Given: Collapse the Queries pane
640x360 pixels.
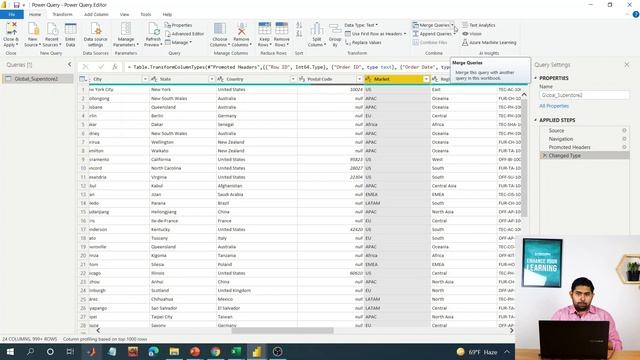Looking at the screenshot, I should [69, 64].
